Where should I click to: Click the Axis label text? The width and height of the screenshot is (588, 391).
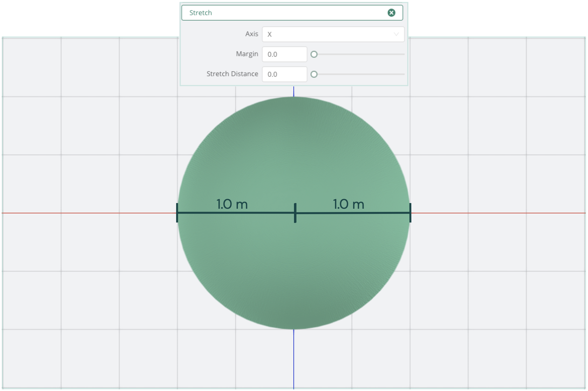(x=251, y=34)
